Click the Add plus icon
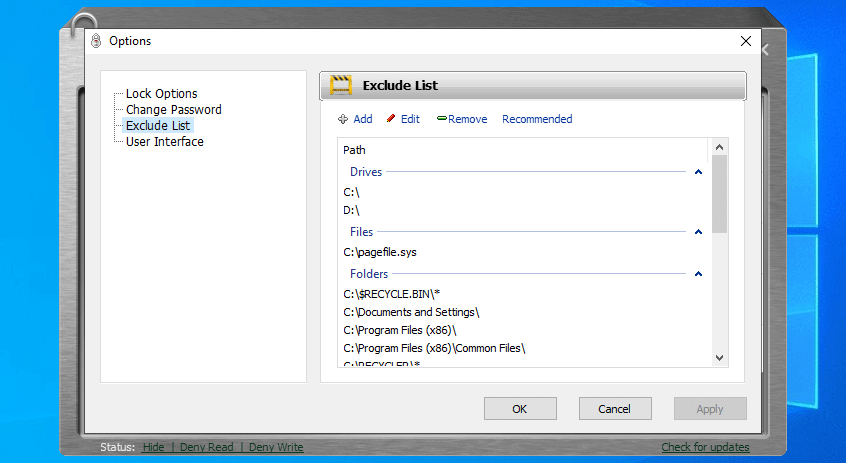846x463 pixels. coord(343,119)
